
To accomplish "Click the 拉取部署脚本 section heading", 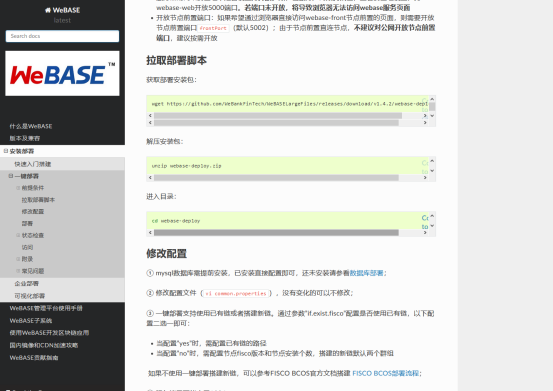I will tap(176, 60).
